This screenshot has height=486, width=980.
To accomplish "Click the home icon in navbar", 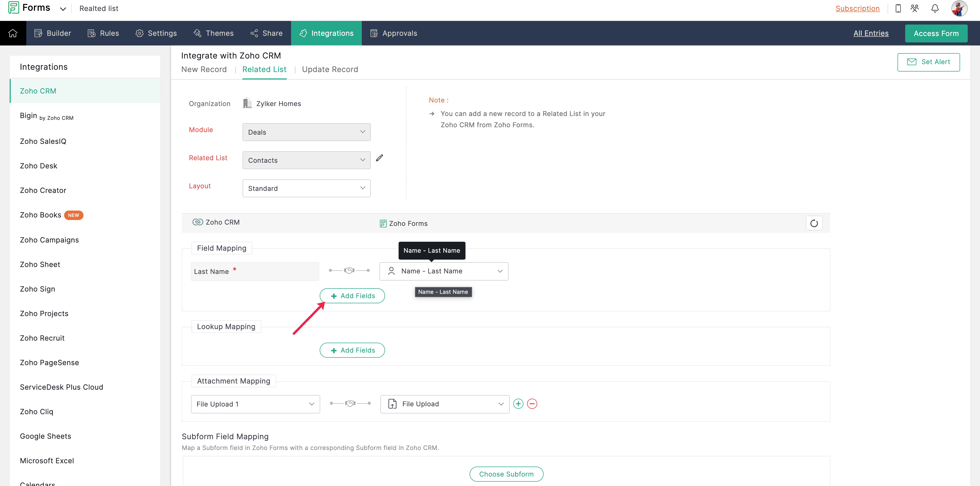I will (x=13, y=33).
